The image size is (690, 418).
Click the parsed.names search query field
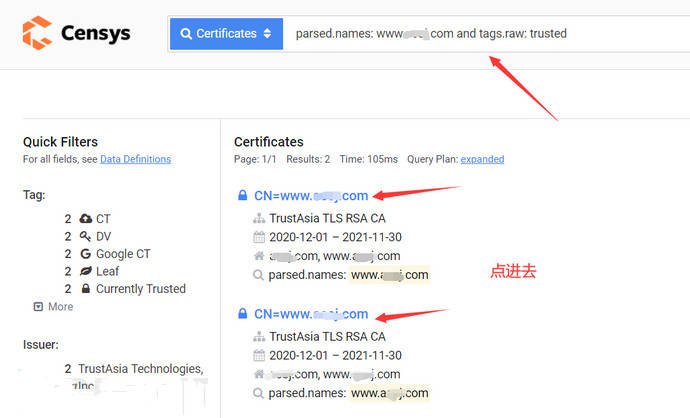point(486,34)
